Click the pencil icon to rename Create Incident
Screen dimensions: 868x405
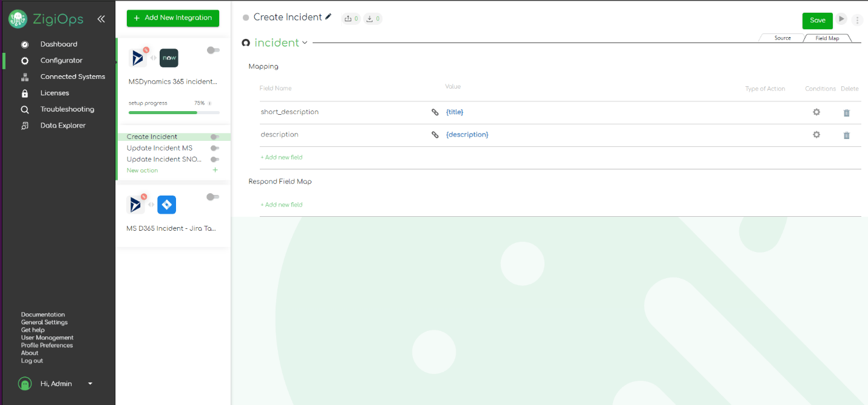click(328, 17)
